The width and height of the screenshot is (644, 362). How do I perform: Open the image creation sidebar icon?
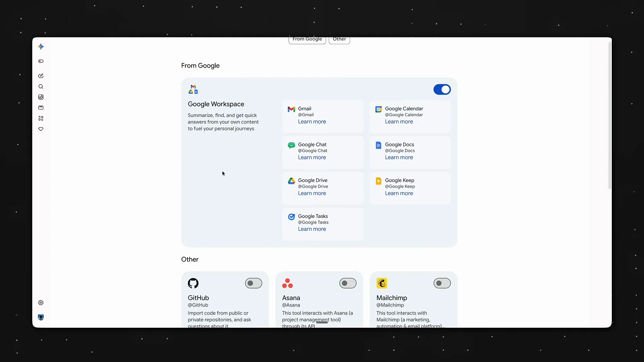pyautogui.click(x=41, y=97)
